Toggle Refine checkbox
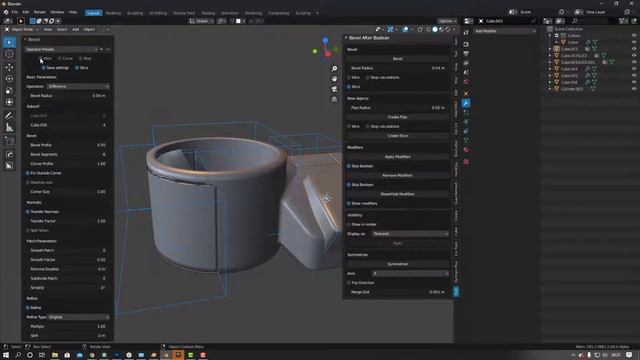This screenshot has width=640, height=360. 28,308
